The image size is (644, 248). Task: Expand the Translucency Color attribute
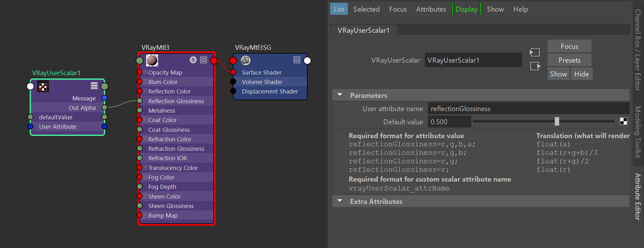coord(145,167)
